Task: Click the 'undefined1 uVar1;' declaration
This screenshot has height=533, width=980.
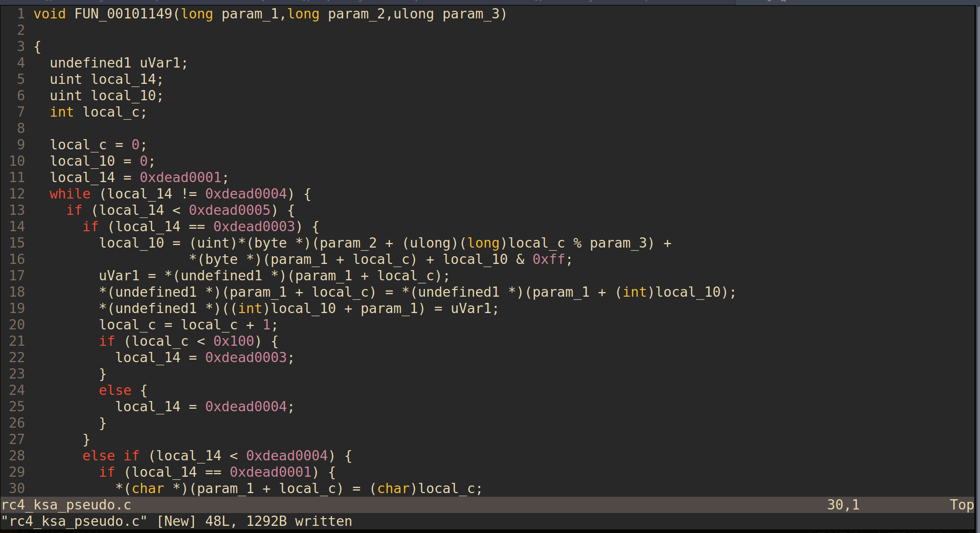Action: (x=119, y=63)
